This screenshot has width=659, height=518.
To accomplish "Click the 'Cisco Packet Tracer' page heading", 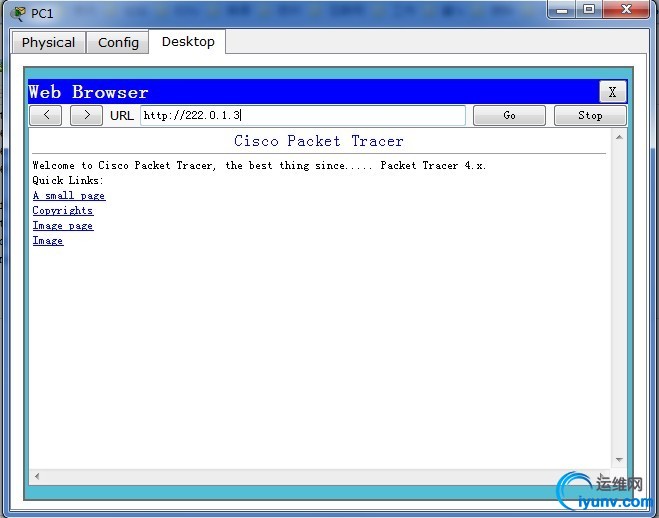I will pyautogui.click(x=319, y=141).
